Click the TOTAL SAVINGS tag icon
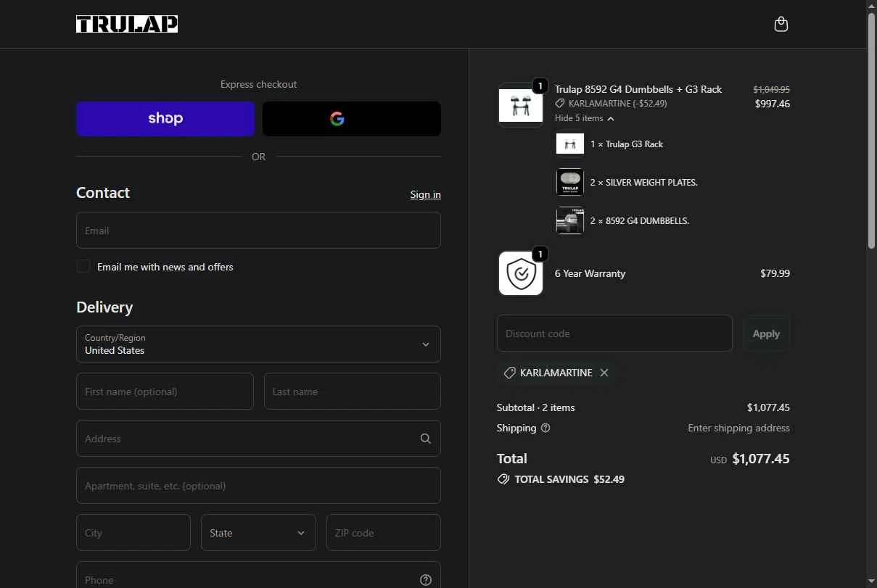The height and width of the screenshot is (588, 877). [503, 479]
